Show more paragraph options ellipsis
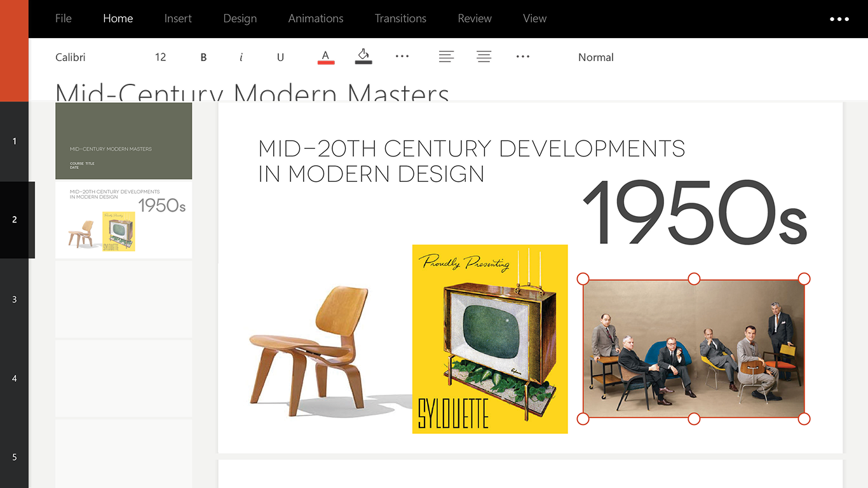868x488 pixels. tap(523, 57)
